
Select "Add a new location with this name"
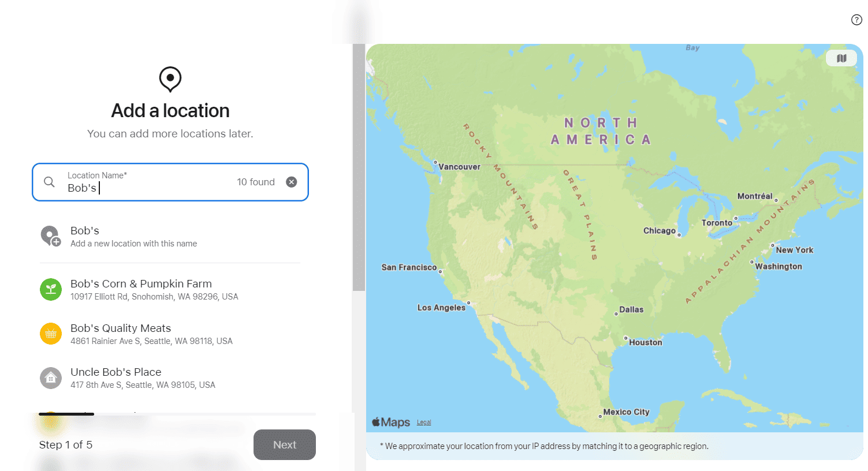[x=133, y=244]
